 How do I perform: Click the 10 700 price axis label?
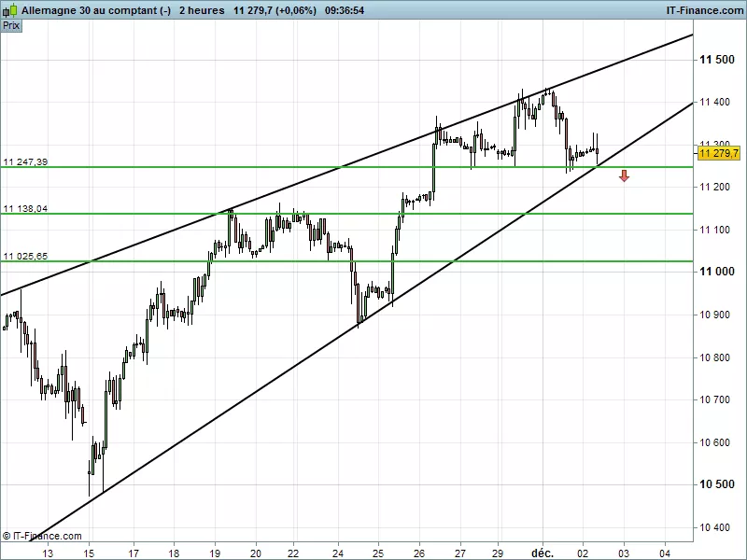pyautogui.click(x=714, y=399)
